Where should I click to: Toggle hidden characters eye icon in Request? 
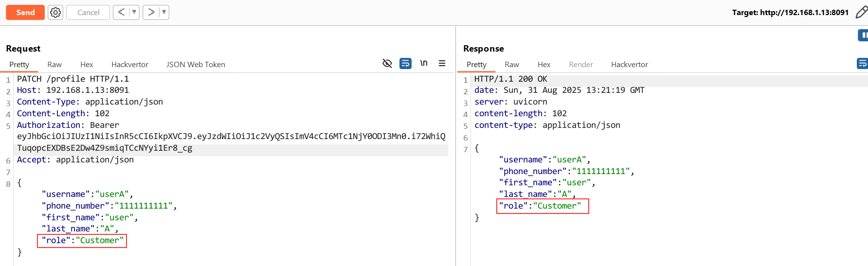pyautogui.click(x=387, y=63)
